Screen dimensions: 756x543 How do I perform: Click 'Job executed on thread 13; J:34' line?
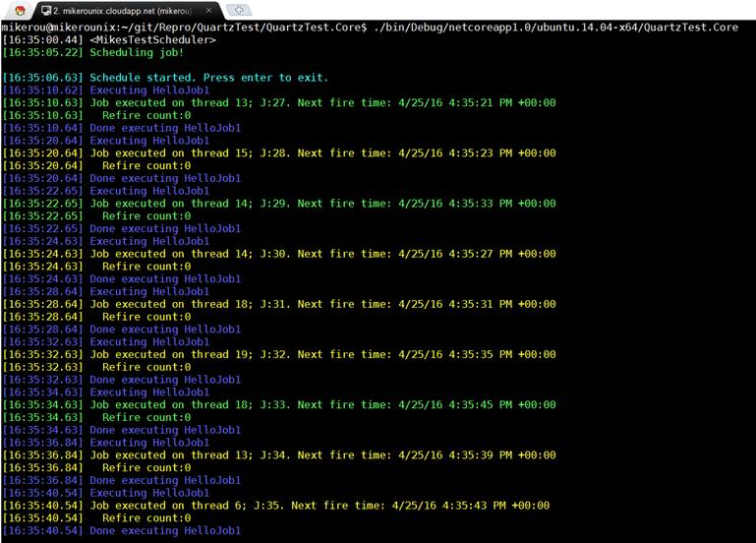click(x=279, y=454)
